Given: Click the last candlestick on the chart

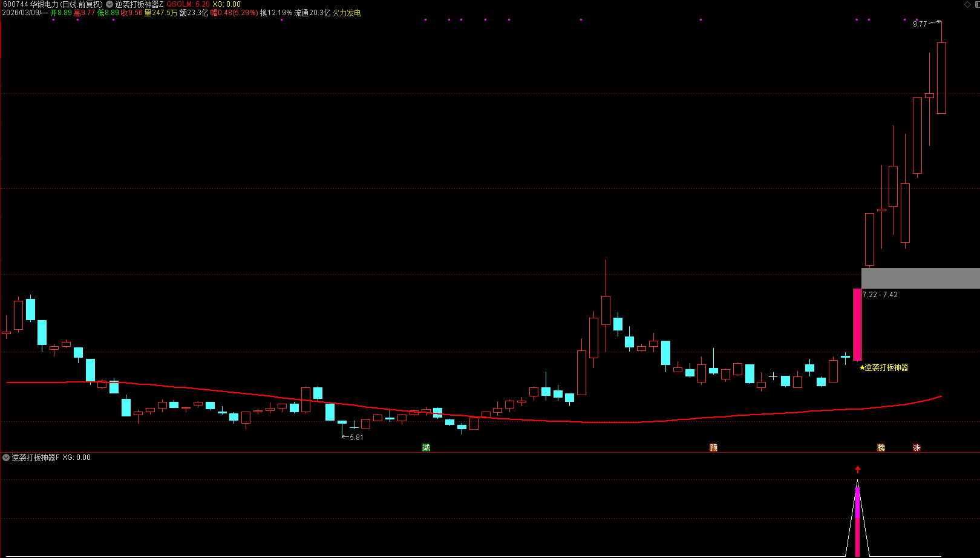Looking at the screenshot, I should coord(941,78).
